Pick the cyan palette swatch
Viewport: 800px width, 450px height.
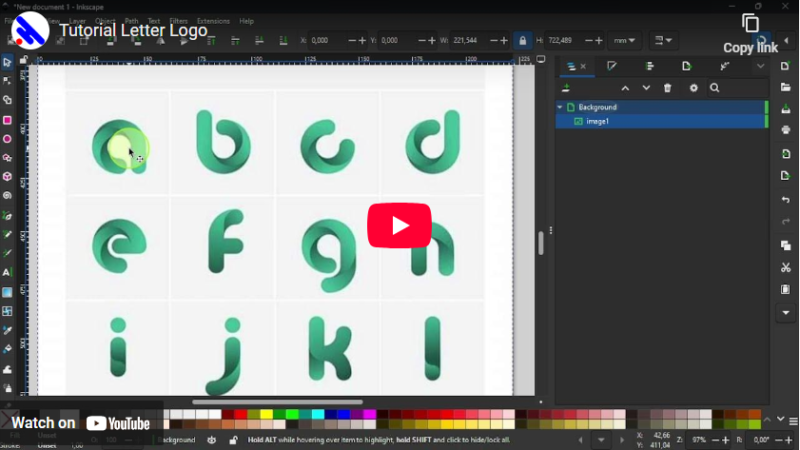[318, 414]
